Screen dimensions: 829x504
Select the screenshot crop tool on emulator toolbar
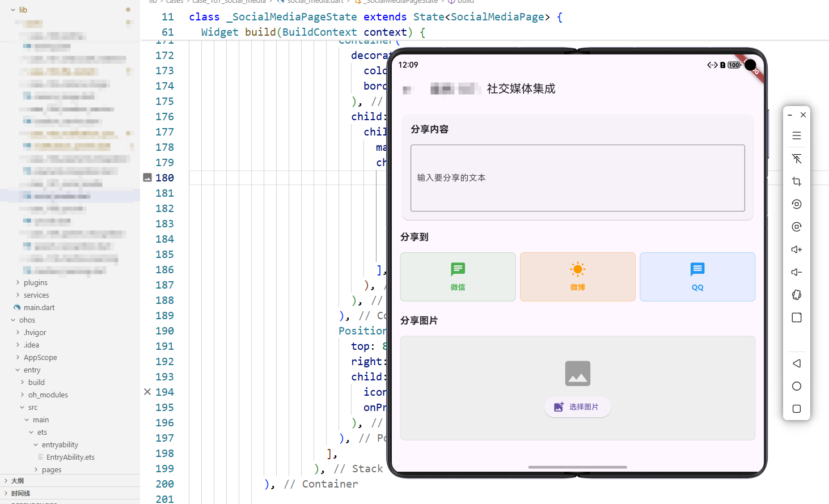tap(797, 181)
